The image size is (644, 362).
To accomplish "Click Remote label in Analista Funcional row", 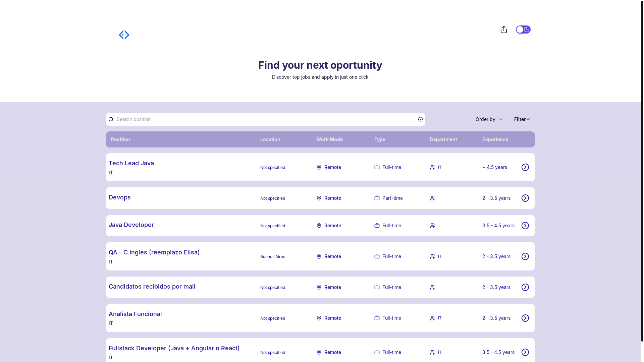I will [333, 318].
